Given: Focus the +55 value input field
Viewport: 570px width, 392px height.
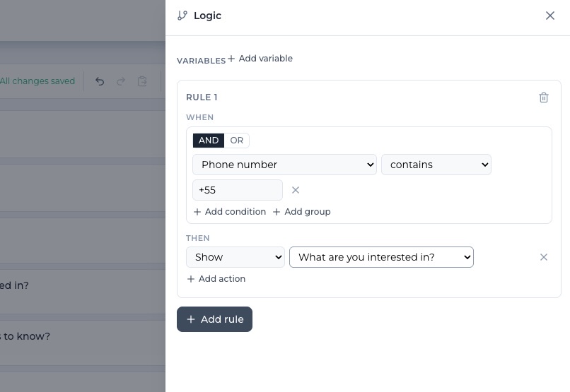Looking at the screenshot, I should (238, 190).
